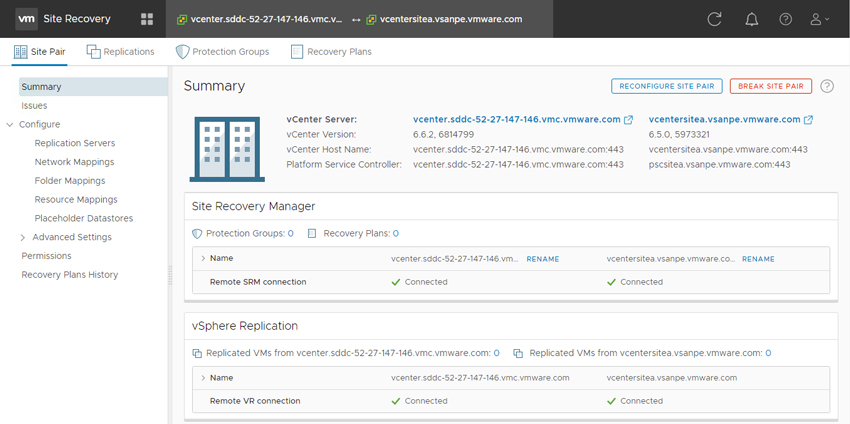Click the refresh icon in top bar
The width and height of the screenshot is (850, 424).
pyautogui.click(x=714, y=20)
